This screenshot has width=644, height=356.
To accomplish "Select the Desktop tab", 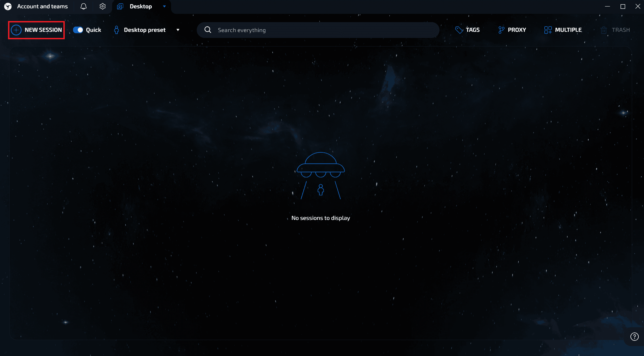I will click(x=141, y=6).
